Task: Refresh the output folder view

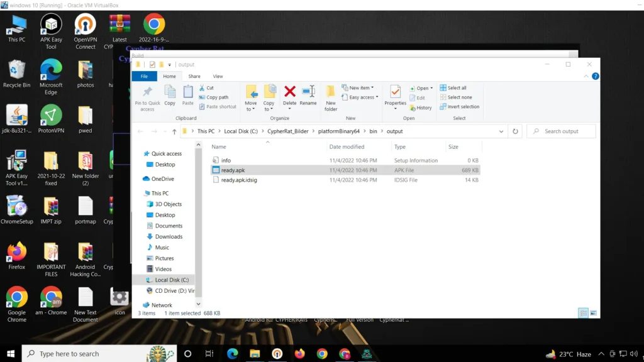Action: click(x=515, y=131)
